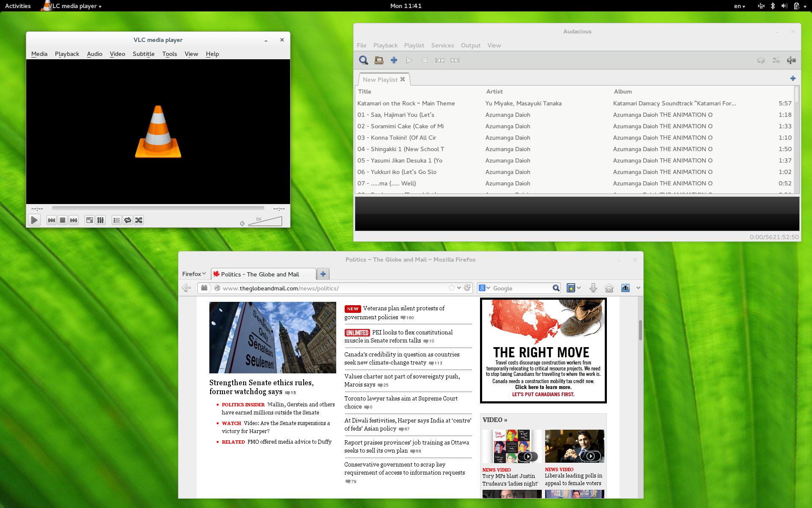
Task: Bookmark page with star icon
Action: [x=452, y=288]
